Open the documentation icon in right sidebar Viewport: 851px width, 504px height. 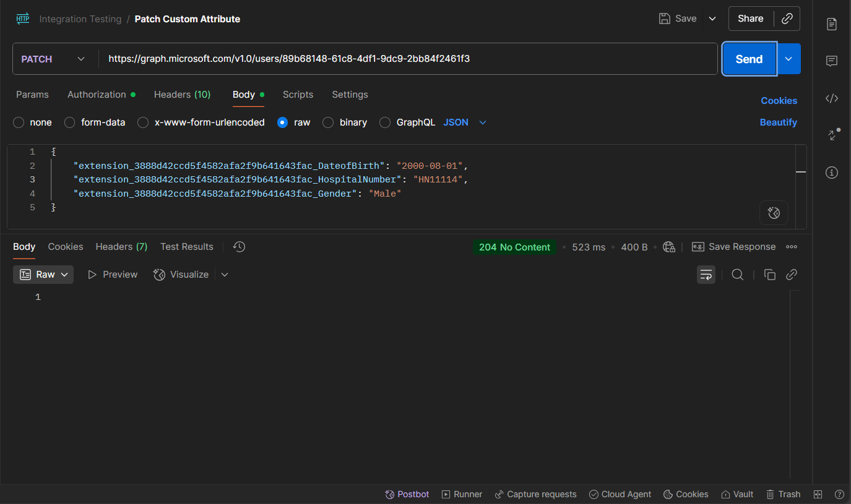[832, 24]
